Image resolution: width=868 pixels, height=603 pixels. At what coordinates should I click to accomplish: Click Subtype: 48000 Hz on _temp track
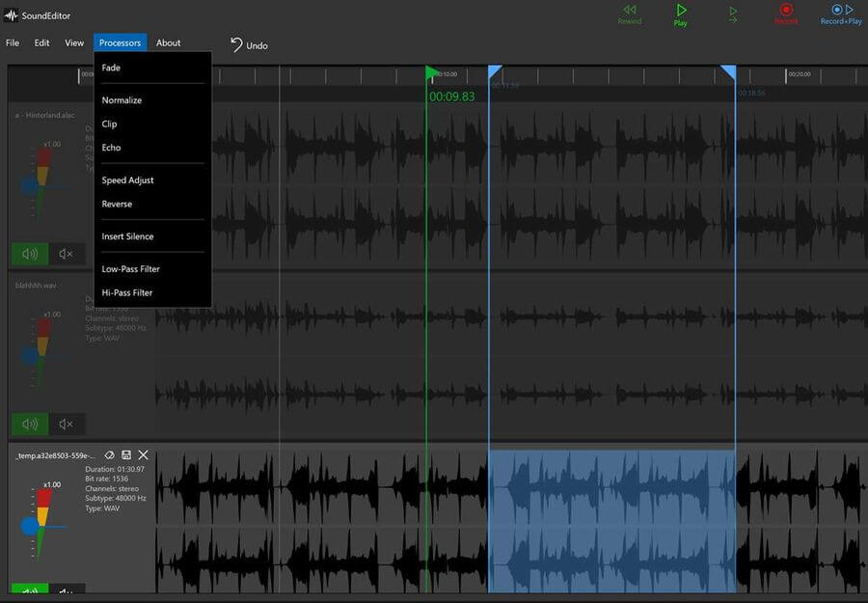pyautogui.click(x=116, y=499)
